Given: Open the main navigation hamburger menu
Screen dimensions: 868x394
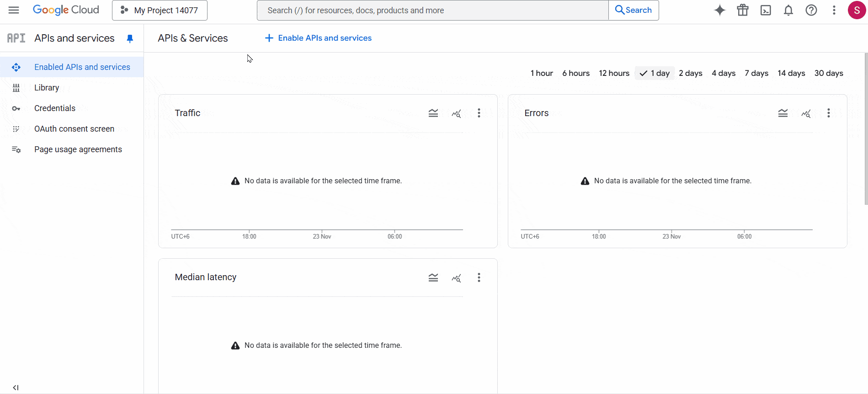Looking at the screenshot, I should coord(14,10).
